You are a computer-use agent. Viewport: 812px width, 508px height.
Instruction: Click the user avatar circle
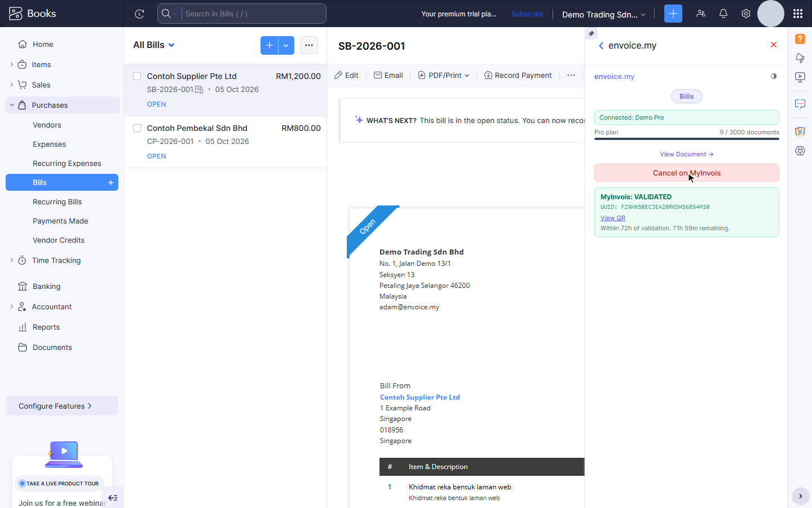pyautogui.click(x=771, y=14)
